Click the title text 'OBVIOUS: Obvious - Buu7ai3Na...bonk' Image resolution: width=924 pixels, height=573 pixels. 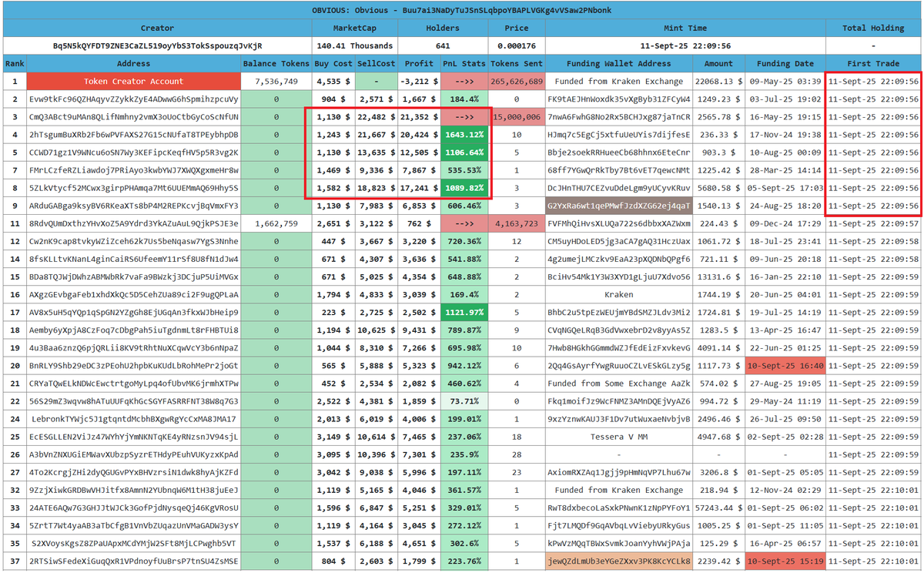tap(461, 10)
